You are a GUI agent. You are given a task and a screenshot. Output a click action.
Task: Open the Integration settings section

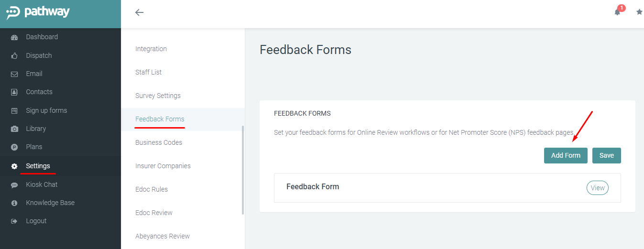[x=151, y=49]
